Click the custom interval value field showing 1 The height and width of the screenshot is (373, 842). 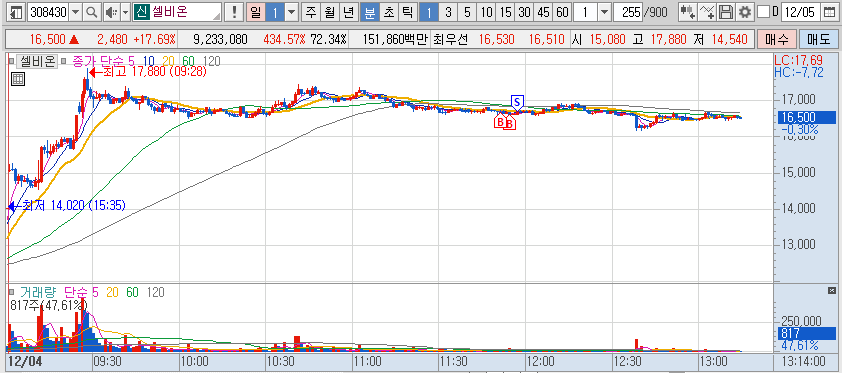(x=585, y=12)
